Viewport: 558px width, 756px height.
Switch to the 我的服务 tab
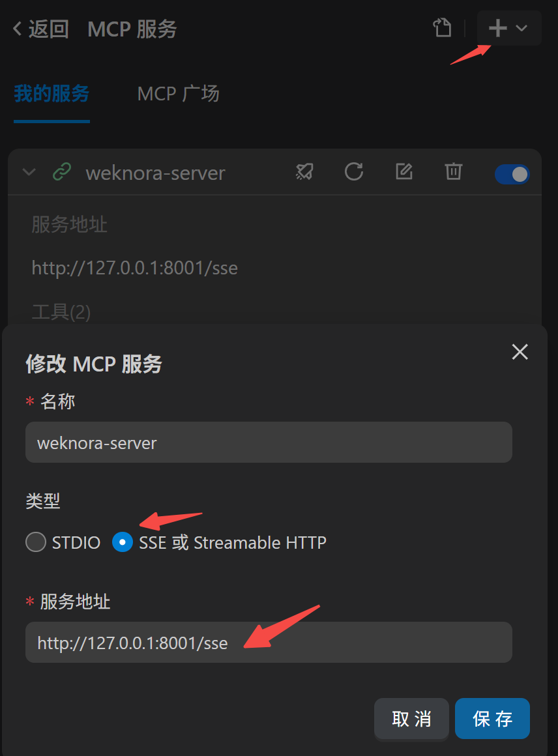(51, 94)
